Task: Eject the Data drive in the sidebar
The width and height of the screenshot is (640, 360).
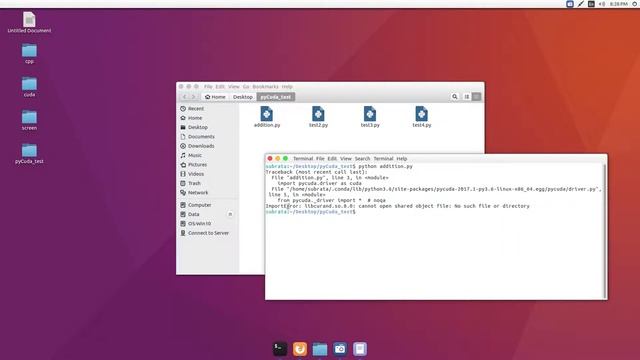Action: pyautogui.click(x=230, y=214)
